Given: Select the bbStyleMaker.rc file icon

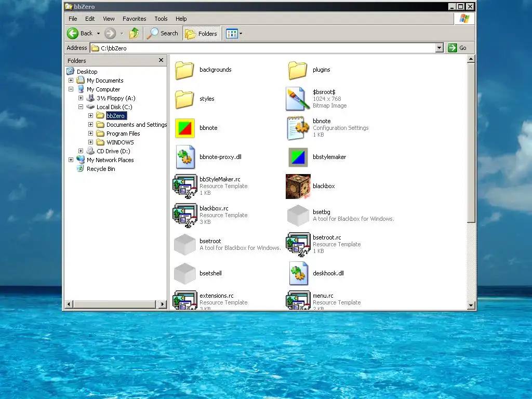Looking at the screenshot, I should (184, 187).
